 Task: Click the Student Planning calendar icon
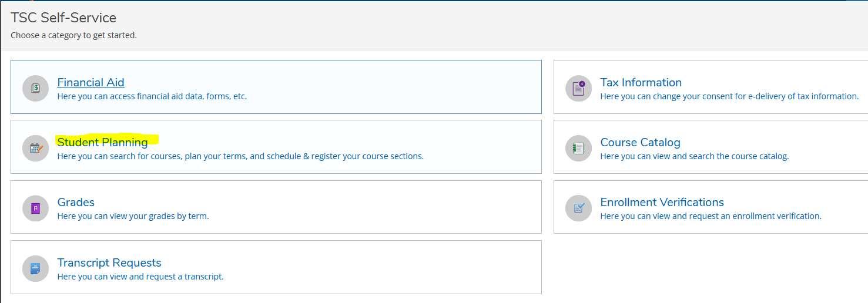[35, 148]
